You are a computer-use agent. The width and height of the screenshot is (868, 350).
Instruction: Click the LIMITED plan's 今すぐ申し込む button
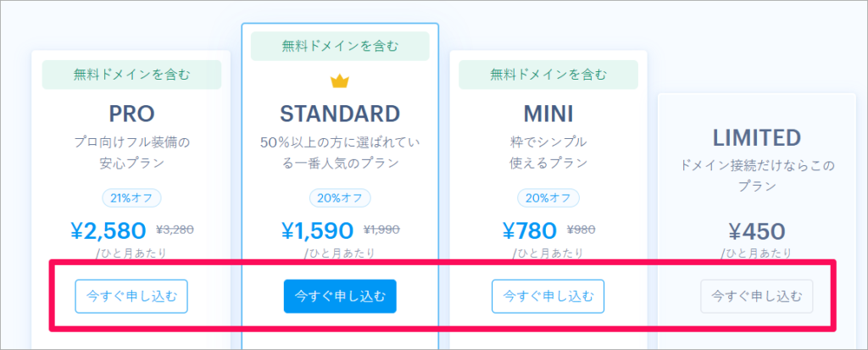[756, 297]
